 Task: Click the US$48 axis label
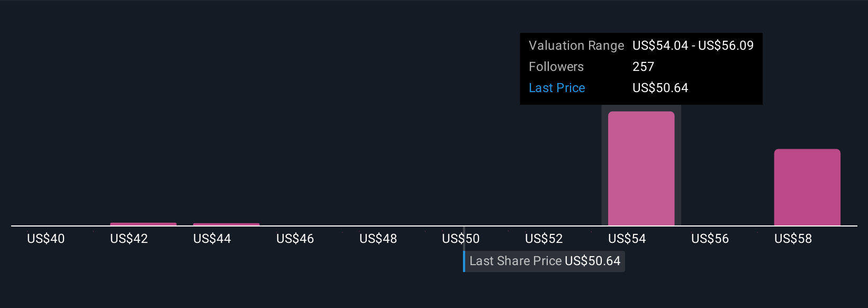tap(378, 239)
